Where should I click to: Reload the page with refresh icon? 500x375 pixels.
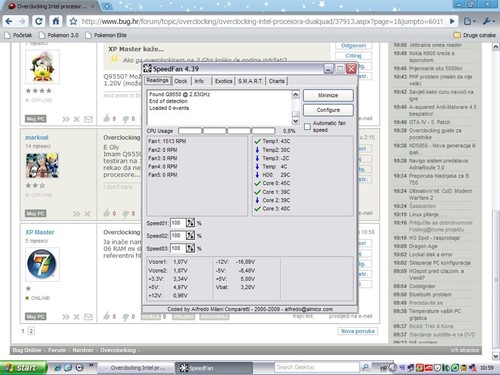(x=39, y=21)
